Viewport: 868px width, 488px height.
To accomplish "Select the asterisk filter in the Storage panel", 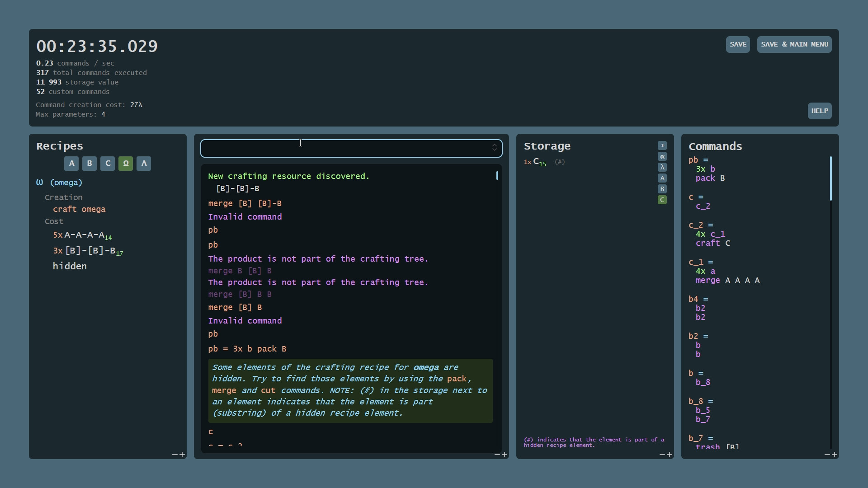I will [662, 145].
